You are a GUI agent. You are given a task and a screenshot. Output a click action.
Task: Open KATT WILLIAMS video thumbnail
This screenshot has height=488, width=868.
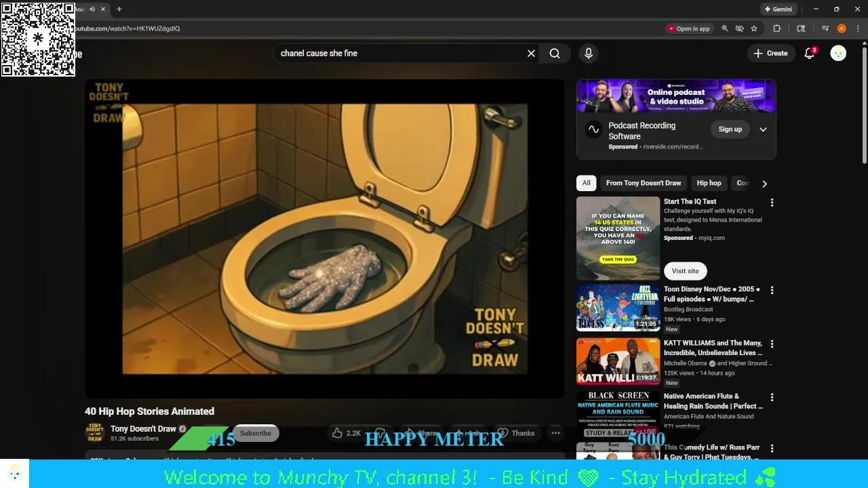pos(618,361)
